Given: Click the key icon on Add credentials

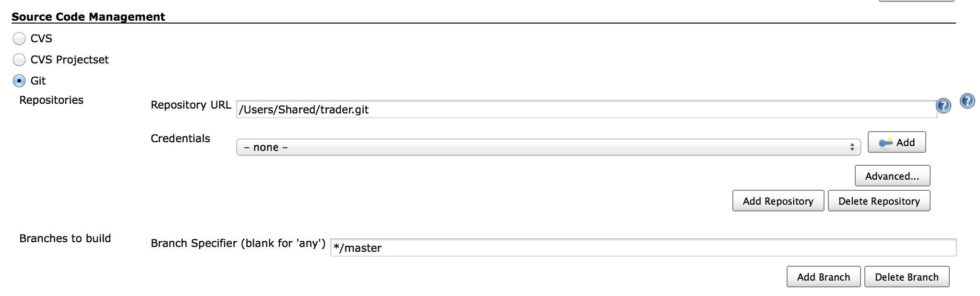Looking at the screenshot, I should tap(885, 143).
